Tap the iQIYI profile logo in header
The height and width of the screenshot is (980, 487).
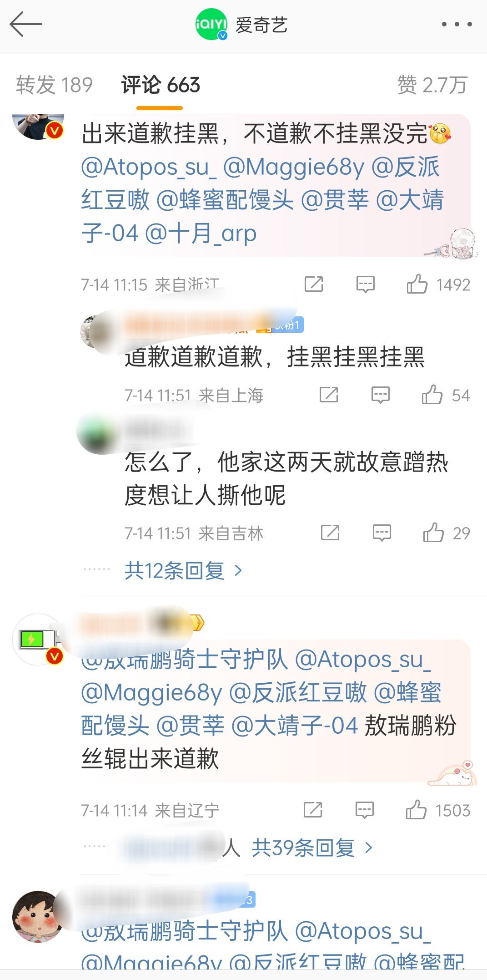coord(211,24)
